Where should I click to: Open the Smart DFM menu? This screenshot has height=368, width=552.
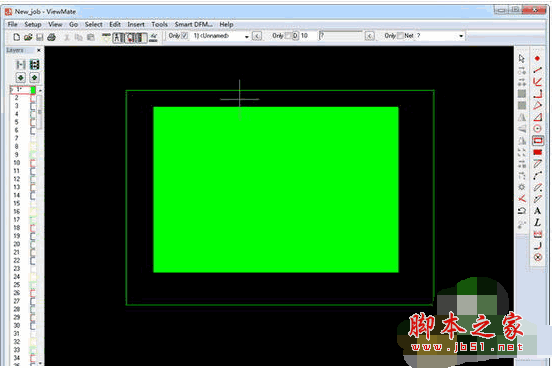(194, 24)
